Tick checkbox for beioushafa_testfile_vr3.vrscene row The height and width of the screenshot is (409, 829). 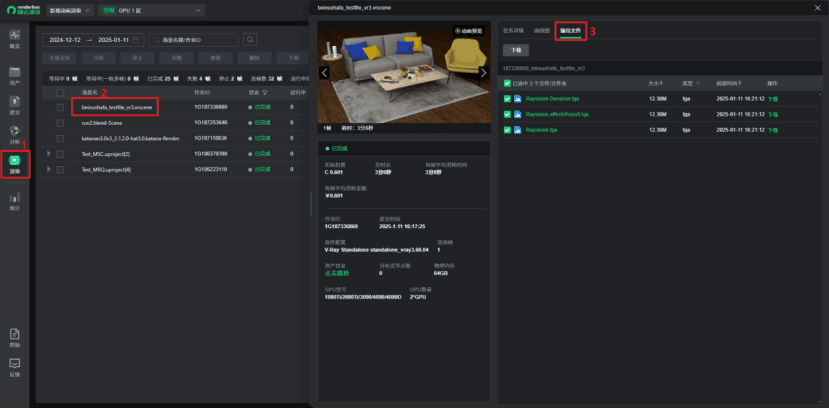[60, 107]
